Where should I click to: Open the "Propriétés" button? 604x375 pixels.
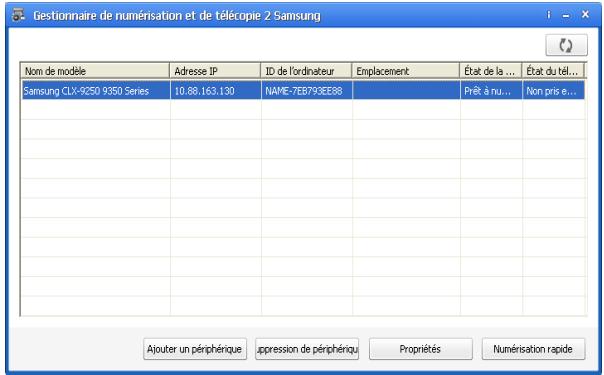point(421,349)
